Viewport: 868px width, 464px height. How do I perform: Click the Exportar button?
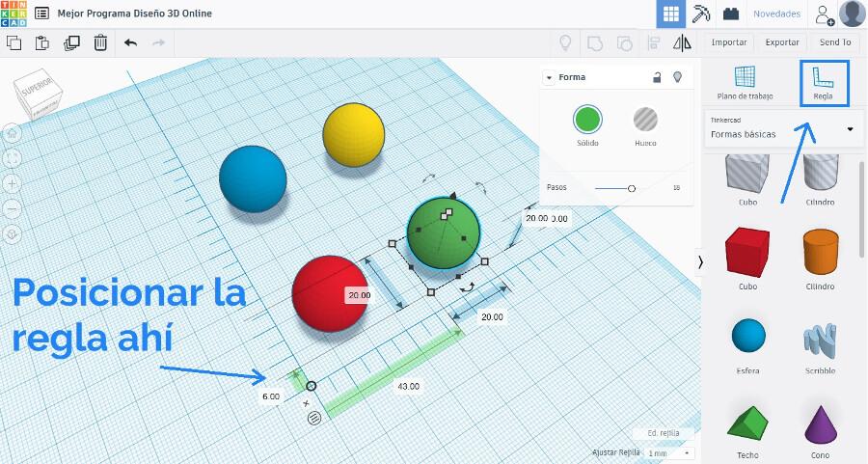pos(782,42)
